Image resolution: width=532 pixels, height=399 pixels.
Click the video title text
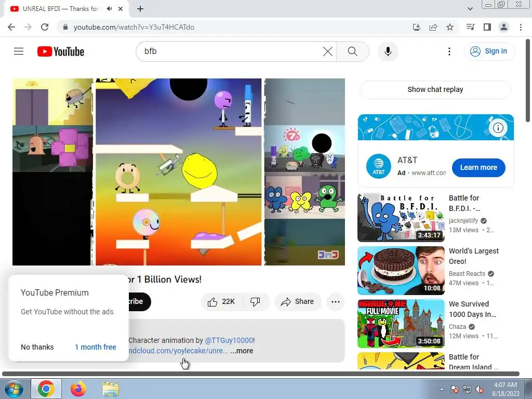[x=165, y=279]
